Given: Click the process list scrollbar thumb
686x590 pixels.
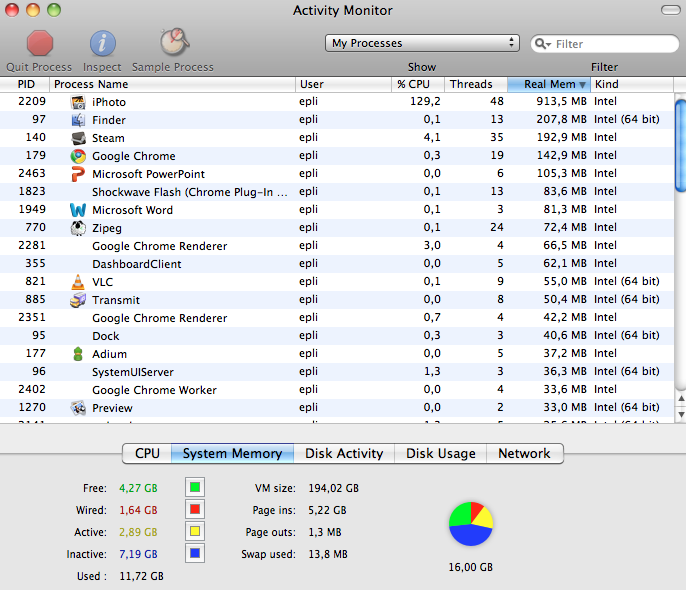Looking at the screenshot, I should pos(680,145).
